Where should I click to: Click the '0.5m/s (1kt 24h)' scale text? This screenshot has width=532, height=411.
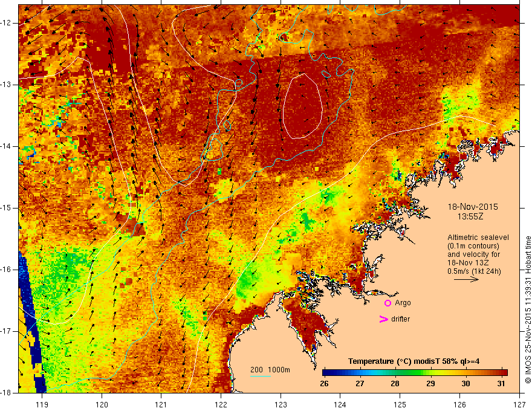coord(474,271)
